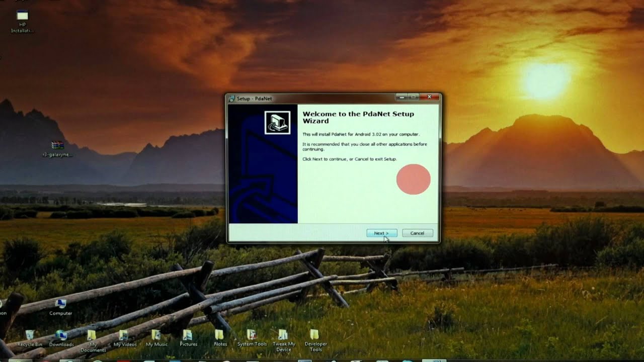This screenshot has height=362, width=644.
Task: Open the Pictures folder icon
Action: [188, 338]
